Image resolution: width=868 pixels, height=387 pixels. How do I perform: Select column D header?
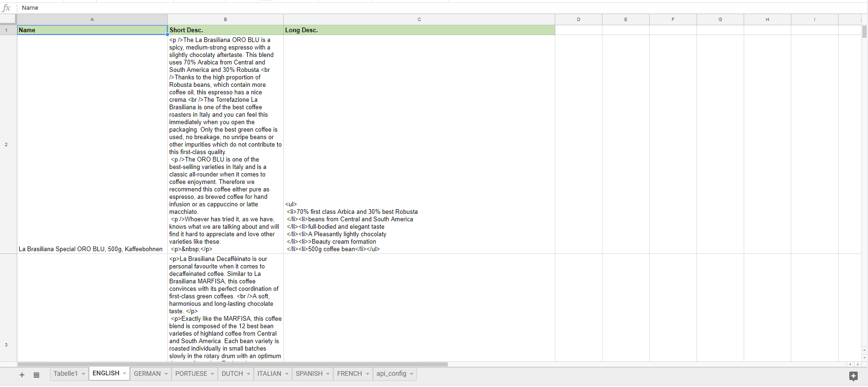579,20
